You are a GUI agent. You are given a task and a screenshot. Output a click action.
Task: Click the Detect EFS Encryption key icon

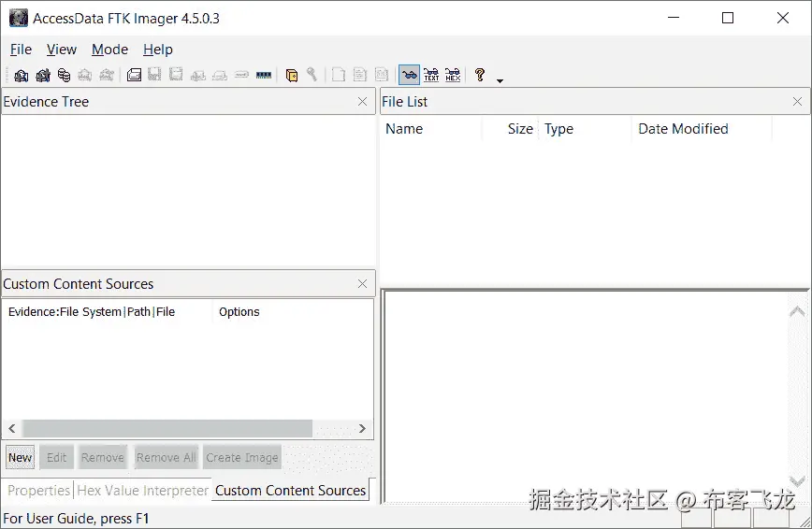click(312, 75)
